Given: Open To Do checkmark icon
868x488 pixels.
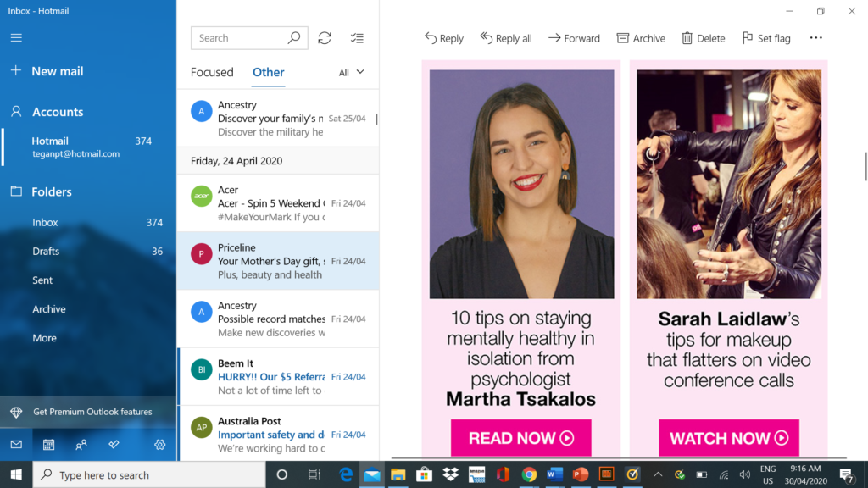Looking at the screenshot, I should [114, 445].
